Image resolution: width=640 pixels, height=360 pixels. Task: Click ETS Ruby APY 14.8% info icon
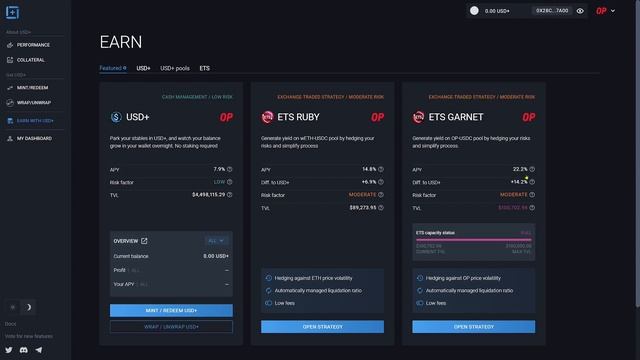click(381, 169)
